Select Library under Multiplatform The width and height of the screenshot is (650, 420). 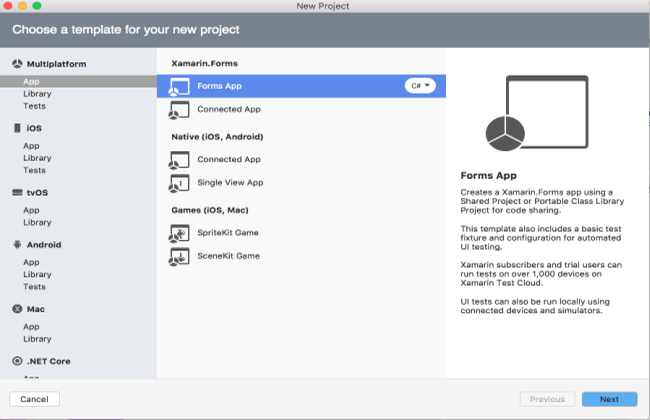pyautogui.click(x=37, y=94)
